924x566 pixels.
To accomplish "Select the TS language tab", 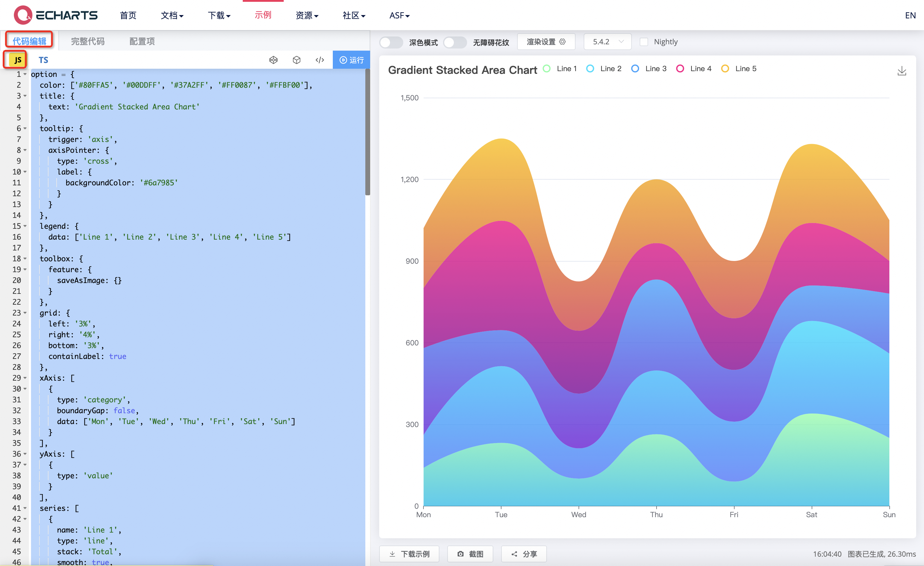I will point(43,60).
